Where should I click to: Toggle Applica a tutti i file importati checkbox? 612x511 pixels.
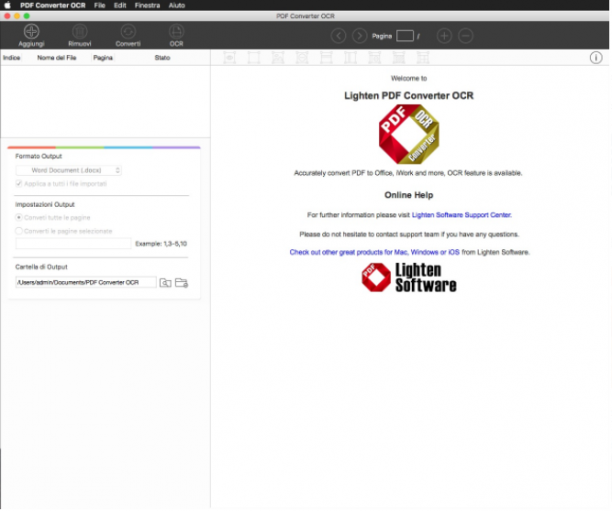(19, 183)
